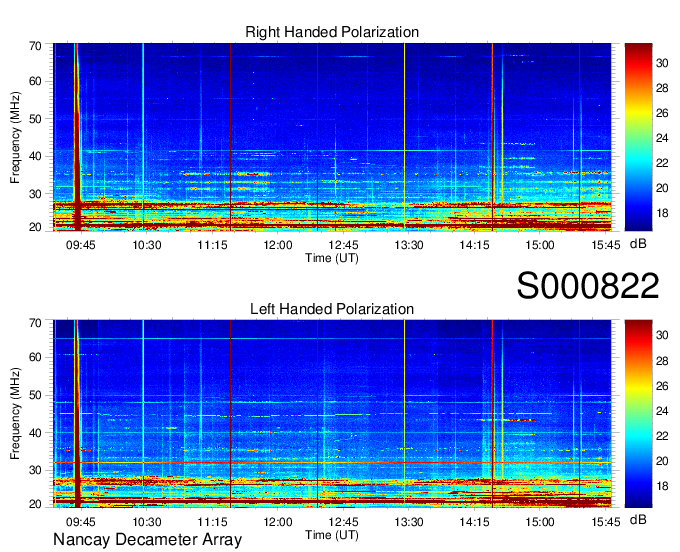Pick 09:45 tick under Left Handed plot
Image resolution: width=680 pixels, height=552 pixels.
tap(81, 522)
